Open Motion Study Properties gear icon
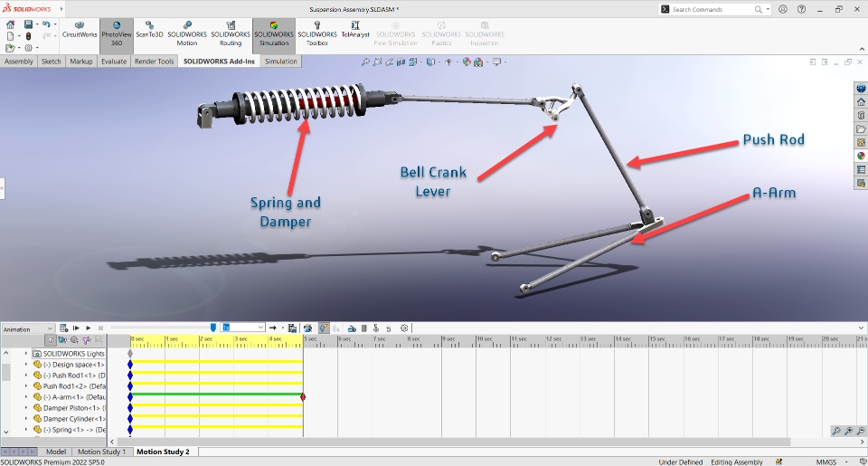This screenshot has width=868, height=466. point(404,328)
